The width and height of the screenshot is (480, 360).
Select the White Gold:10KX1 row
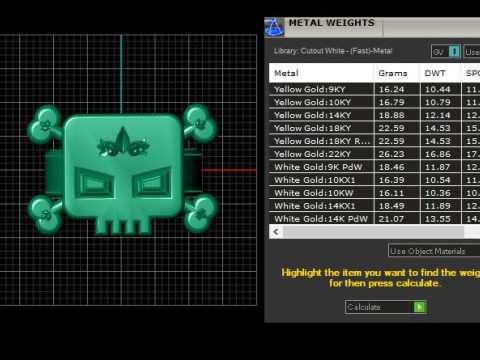coord(374,180)
